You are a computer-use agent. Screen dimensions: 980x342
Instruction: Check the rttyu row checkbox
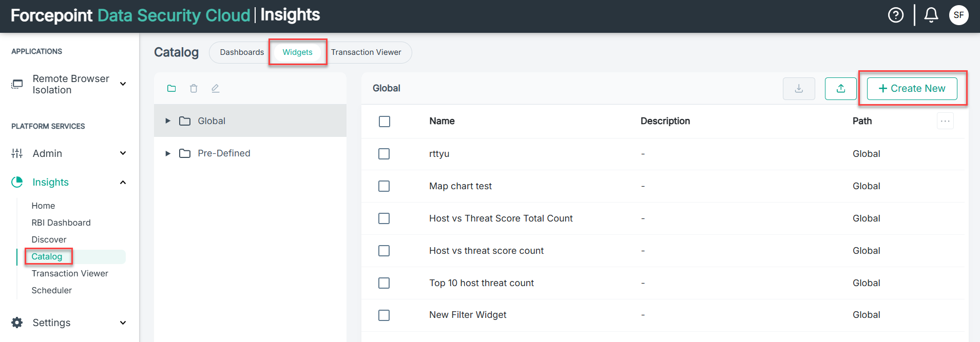384,154
